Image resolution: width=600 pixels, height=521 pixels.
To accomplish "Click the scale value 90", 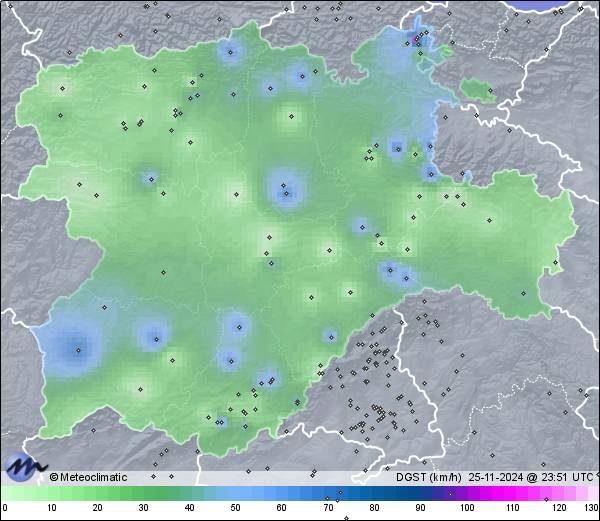I will click(x=420, y=508).
